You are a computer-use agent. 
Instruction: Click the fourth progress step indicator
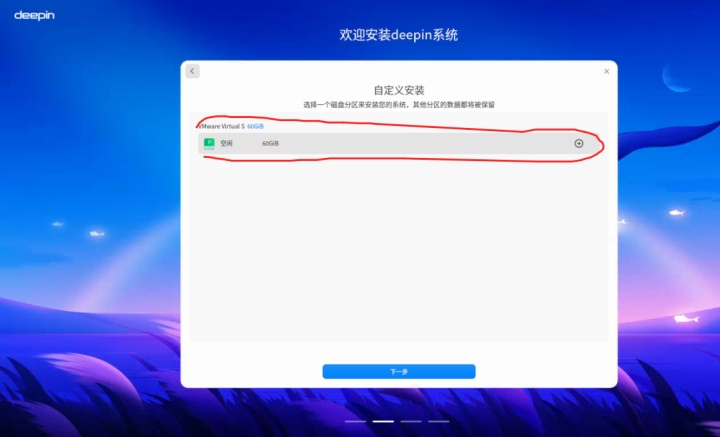pyautogui.click(x=439, y=421)
